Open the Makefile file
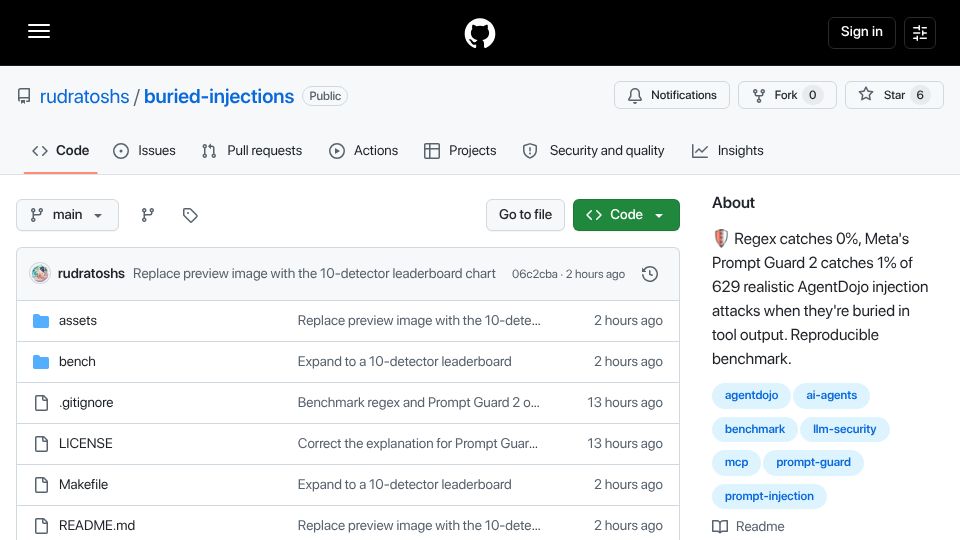 pyautogui.click(x=83, y=485)
